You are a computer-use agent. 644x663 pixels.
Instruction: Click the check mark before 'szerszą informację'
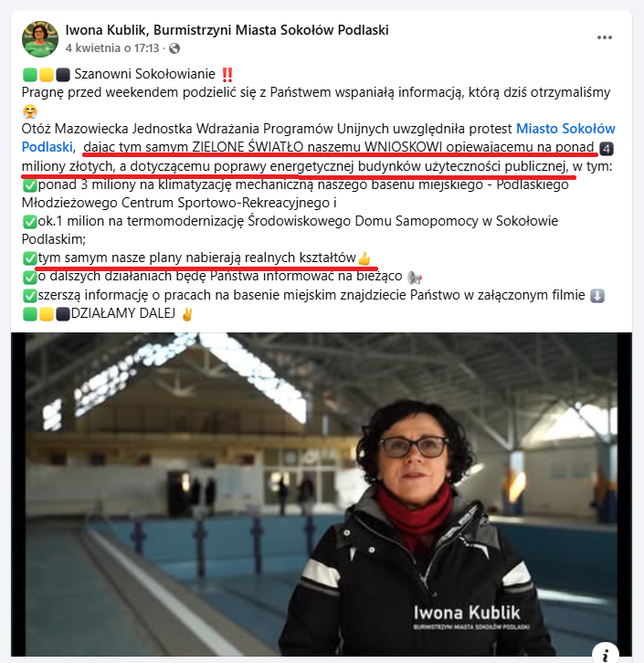[x=30, y=295]
